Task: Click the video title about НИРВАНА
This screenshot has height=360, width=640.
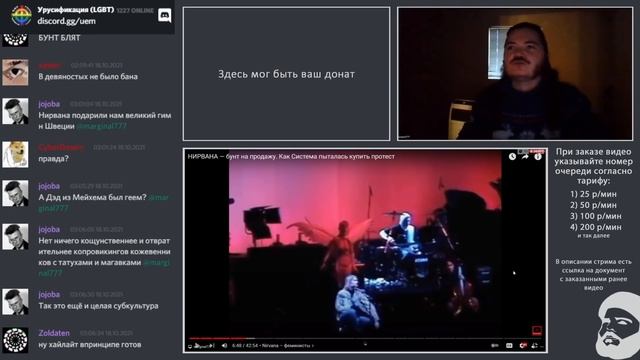Action: [x=291, y=156]
